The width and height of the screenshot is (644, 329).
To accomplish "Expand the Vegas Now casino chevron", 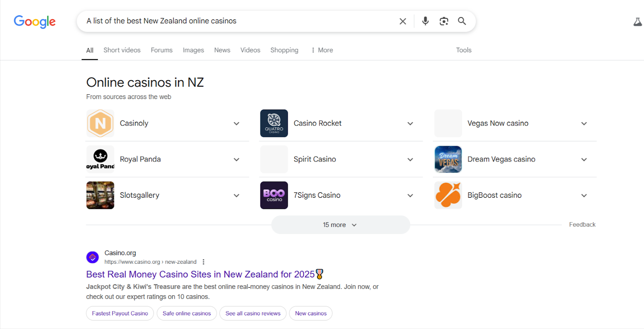I will click(x=584, y=124).
